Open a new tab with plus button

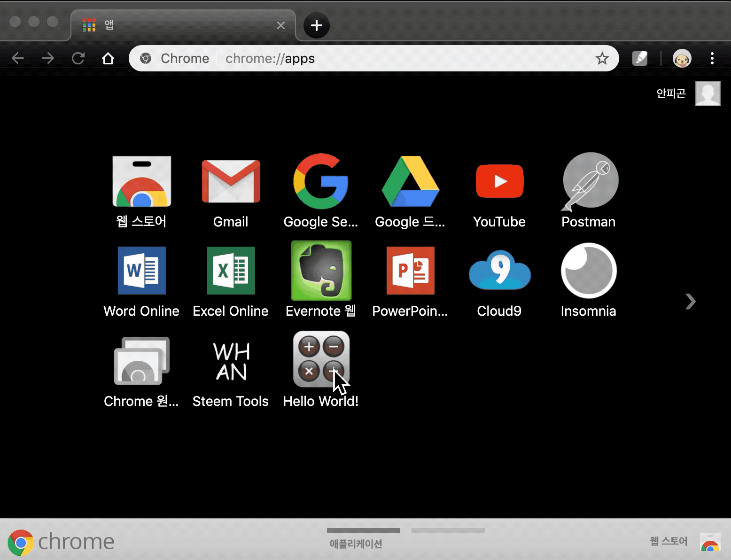tap(317, 25)
